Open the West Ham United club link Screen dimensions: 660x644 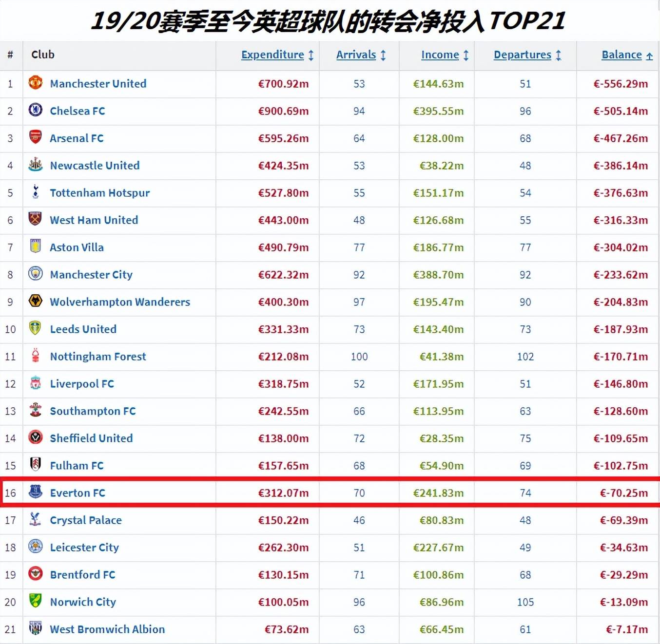click(94, 220)
